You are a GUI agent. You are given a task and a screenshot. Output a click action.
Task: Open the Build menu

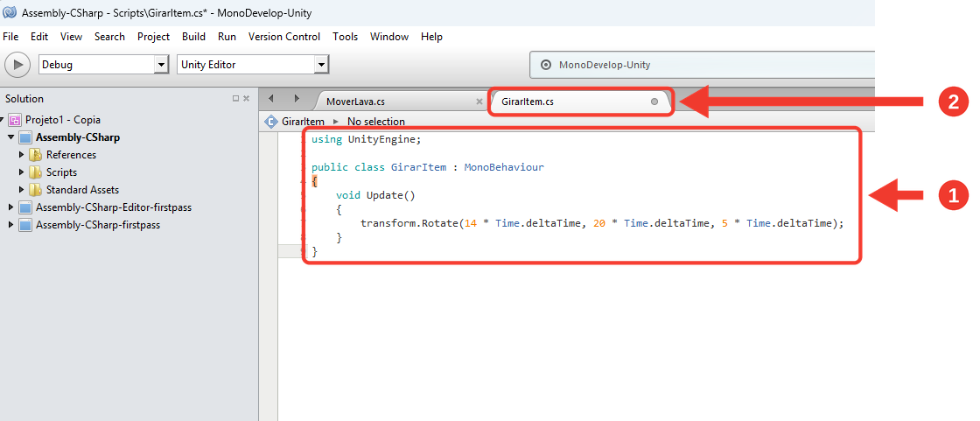[x=193, y=37]
